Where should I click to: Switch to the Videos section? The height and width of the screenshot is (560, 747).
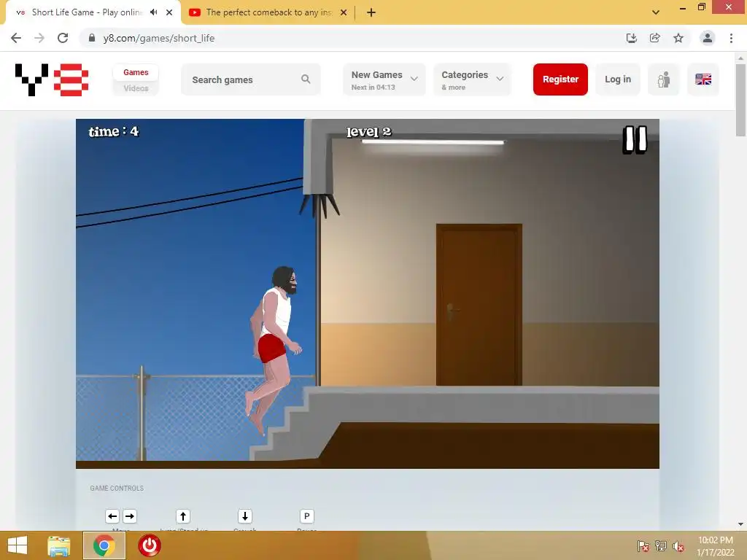136,88
